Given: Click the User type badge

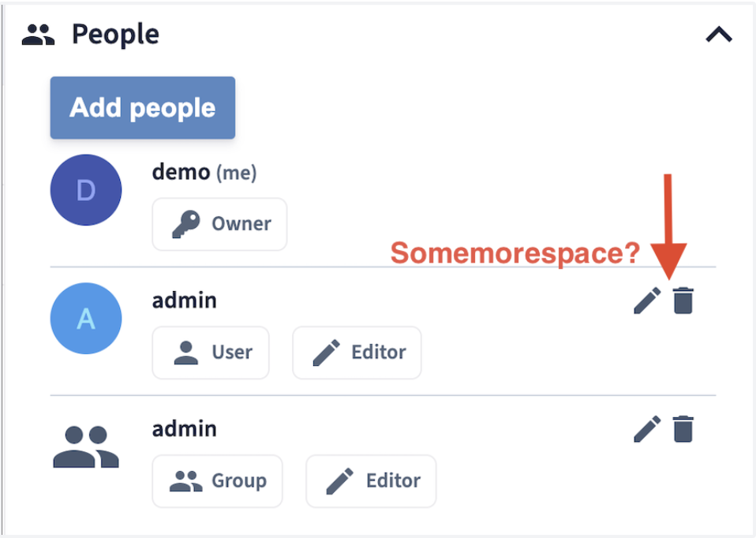Looking at the screenshot, I should [x=211, y=353].
